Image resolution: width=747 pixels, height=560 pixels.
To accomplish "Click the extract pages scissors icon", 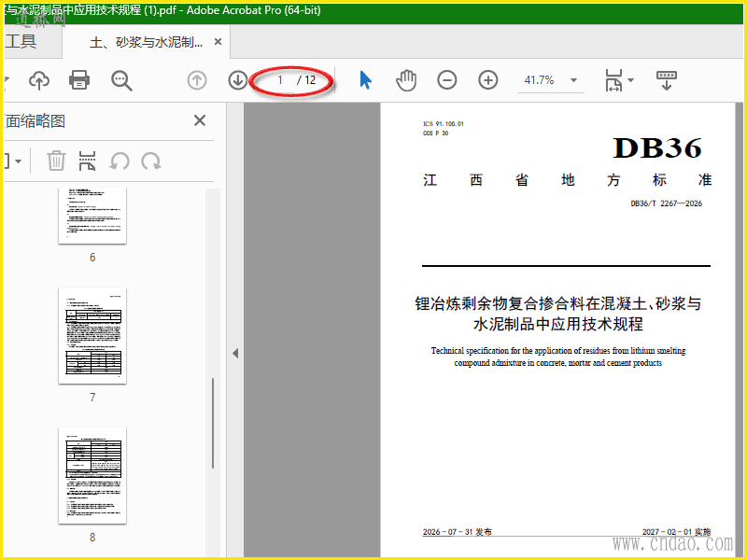I will point(87,161).
